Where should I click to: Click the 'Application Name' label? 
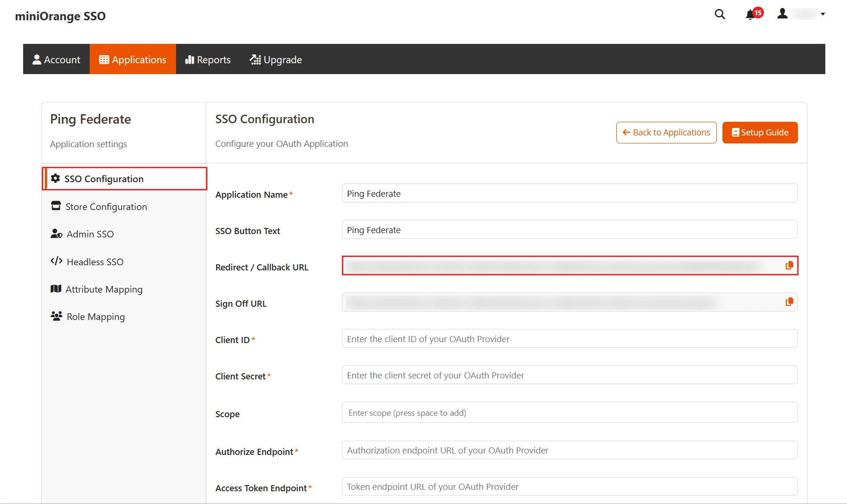(252, 195)
